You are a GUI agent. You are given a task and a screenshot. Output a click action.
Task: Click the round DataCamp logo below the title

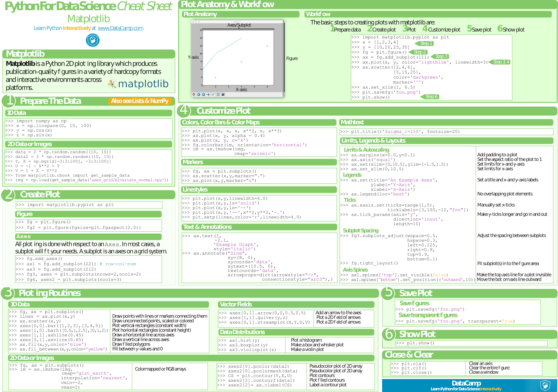point(92,40)
